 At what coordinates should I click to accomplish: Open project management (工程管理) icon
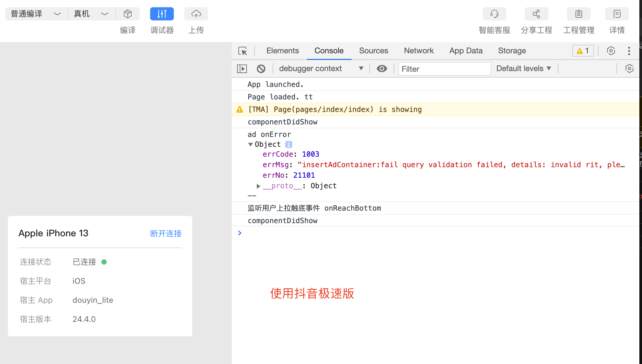click(578, 14)
